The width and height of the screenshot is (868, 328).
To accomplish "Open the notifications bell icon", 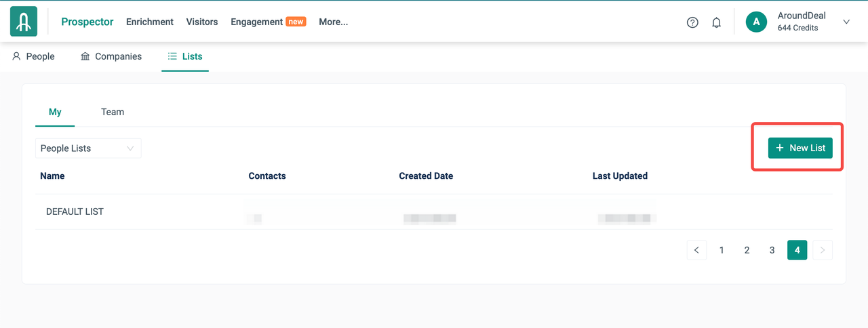I will [716, 22].
